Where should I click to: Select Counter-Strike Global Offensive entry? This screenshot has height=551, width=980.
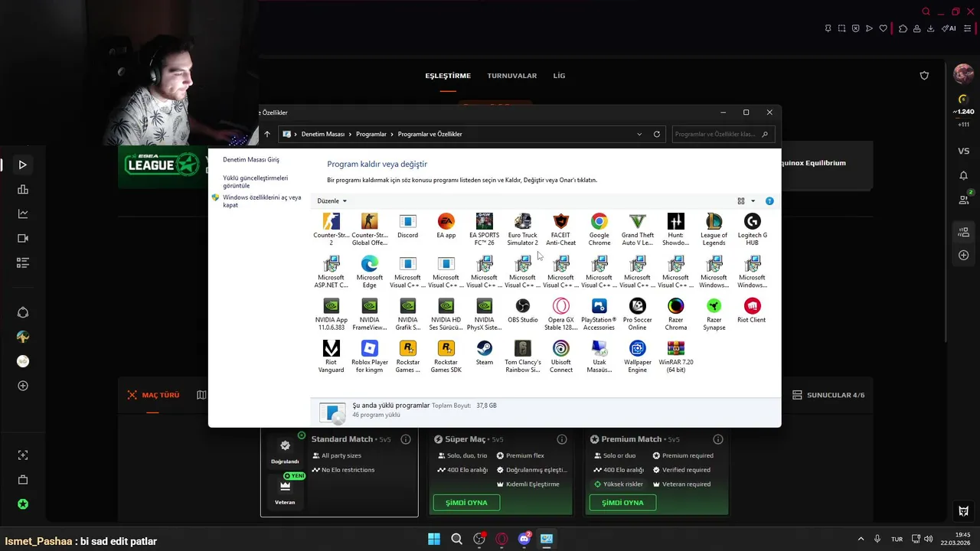click(x=369, y=229)
